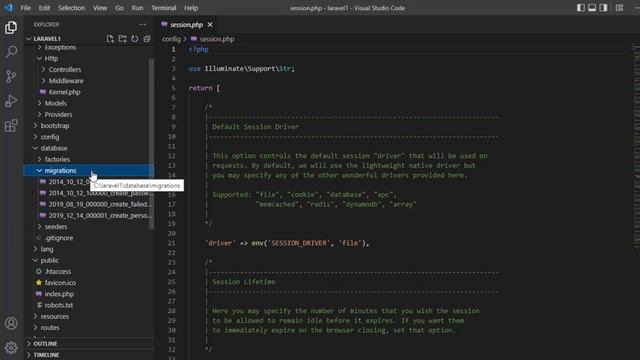Open the Run menu
This screenshot has height=360, width=640.
pos(137,8)
